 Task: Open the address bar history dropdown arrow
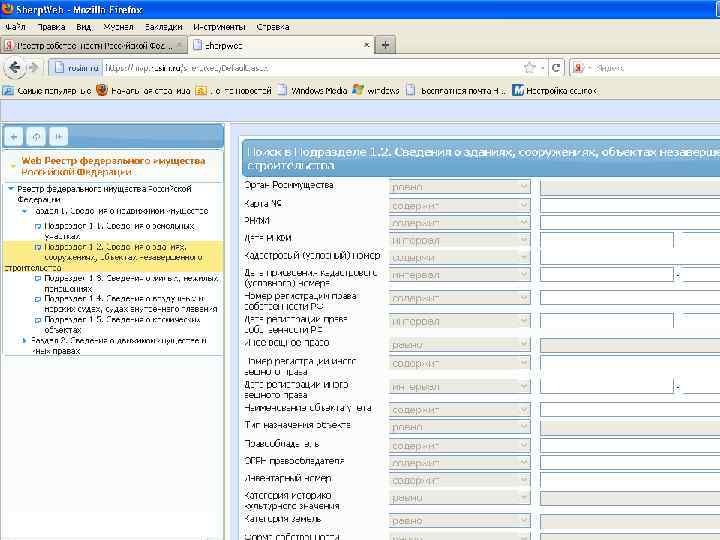pyautogui.click(x=542, y=68)
